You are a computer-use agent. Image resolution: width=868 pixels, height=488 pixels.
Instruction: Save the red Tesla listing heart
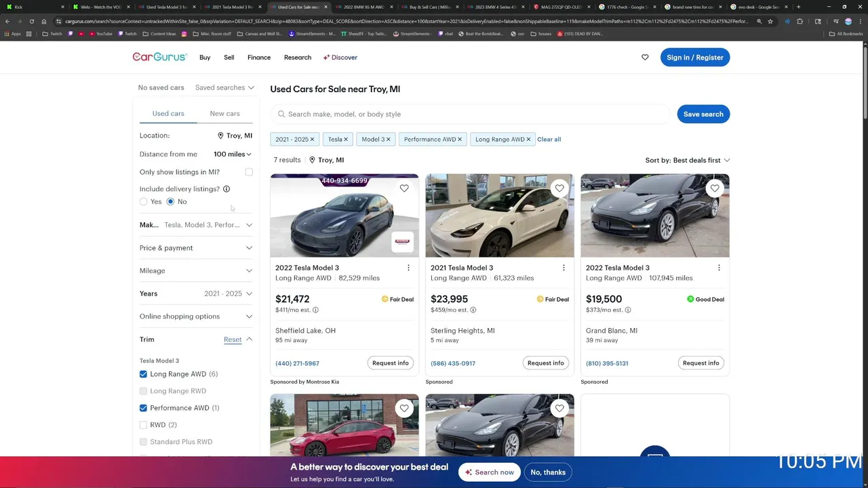pos(404,408)
